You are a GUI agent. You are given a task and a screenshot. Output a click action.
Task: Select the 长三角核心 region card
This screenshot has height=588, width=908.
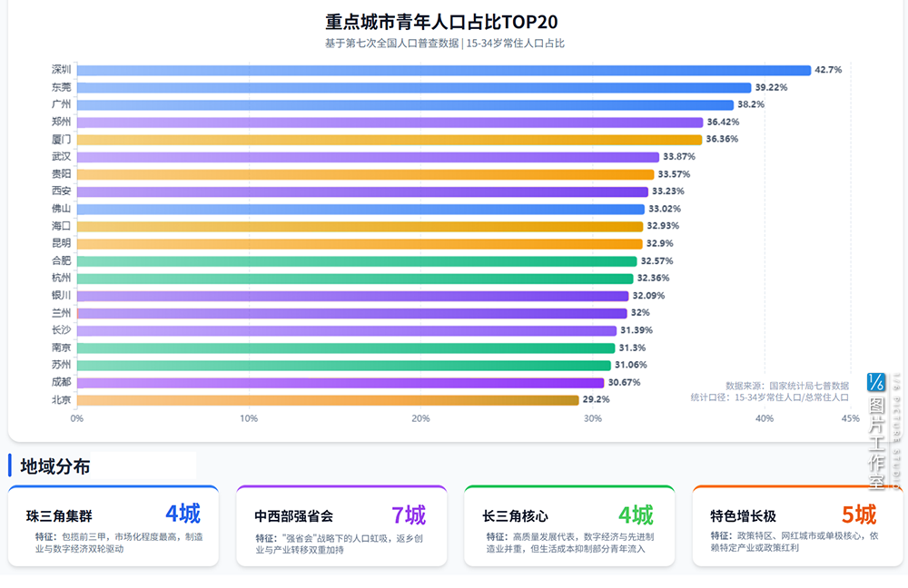(569, 526)
